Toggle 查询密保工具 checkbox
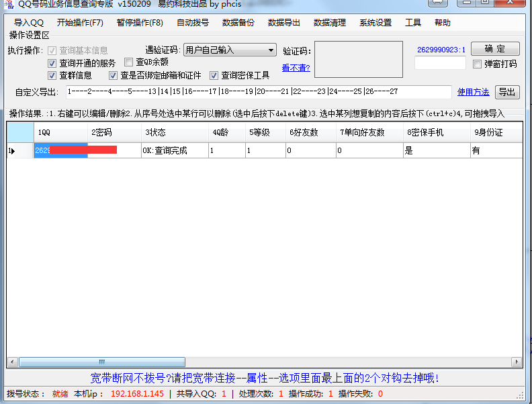Screen dimensions: 532x404 click(x=214, y=76)
